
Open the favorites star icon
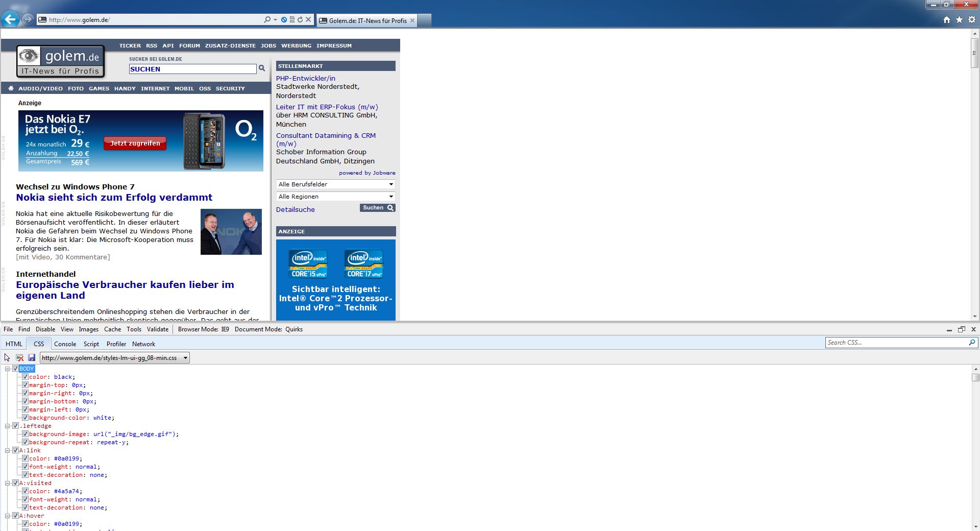(959, 20)
